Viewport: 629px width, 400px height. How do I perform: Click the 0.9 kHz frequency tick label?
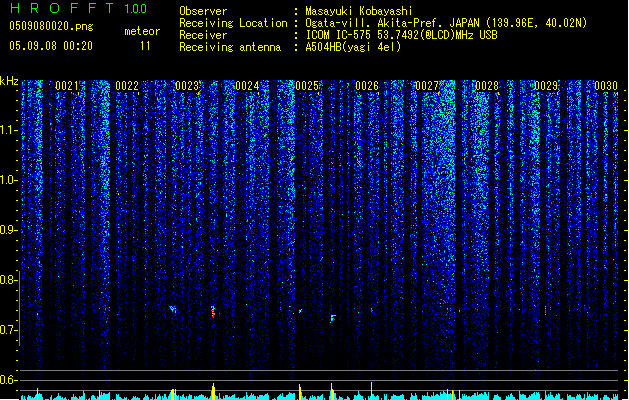click(x=8, y=230)
